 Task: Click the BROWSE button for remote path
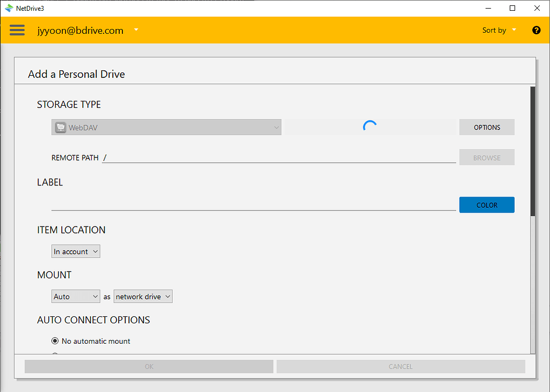487,157
